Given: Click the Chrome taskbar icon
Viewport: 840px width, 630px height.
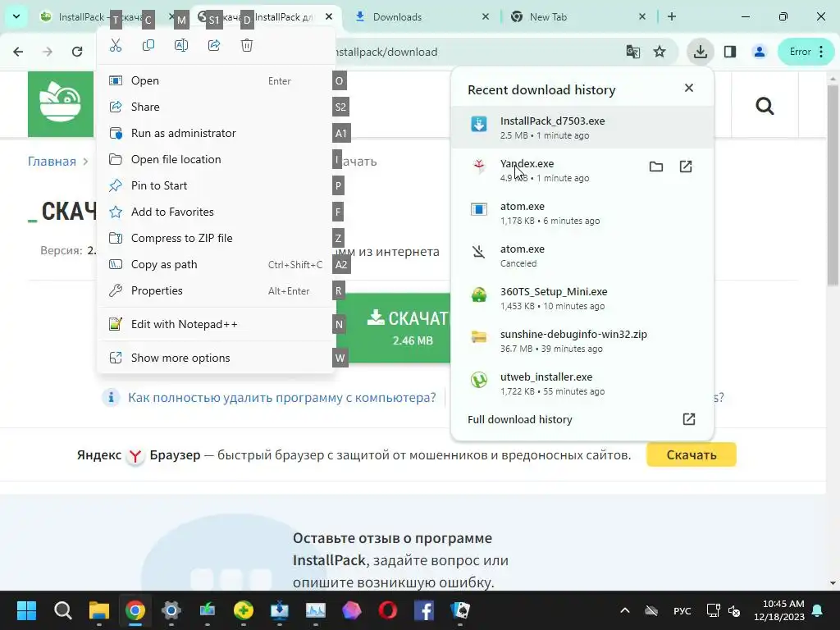Looking at the screenshot, I should [135, 610].
